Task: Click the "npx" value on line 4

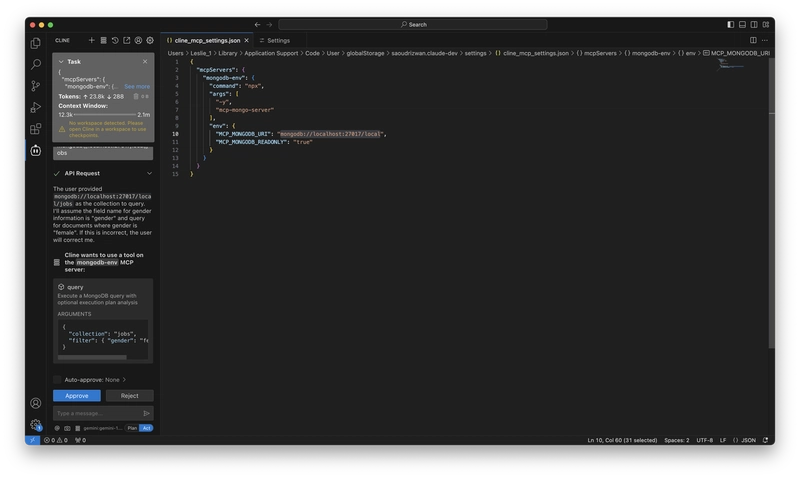Action: pos(253,86)
